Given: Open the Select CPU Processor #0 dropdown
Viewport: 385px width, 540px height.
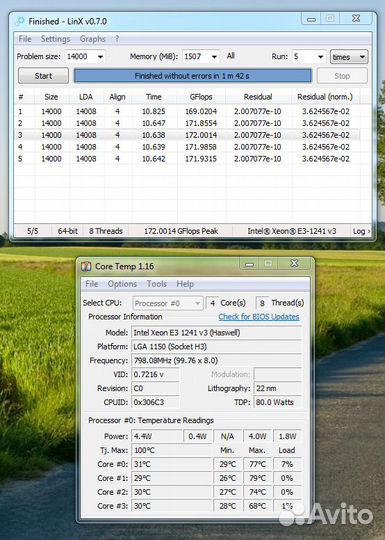Looking at the screenshot, I should tap(168, 303).
